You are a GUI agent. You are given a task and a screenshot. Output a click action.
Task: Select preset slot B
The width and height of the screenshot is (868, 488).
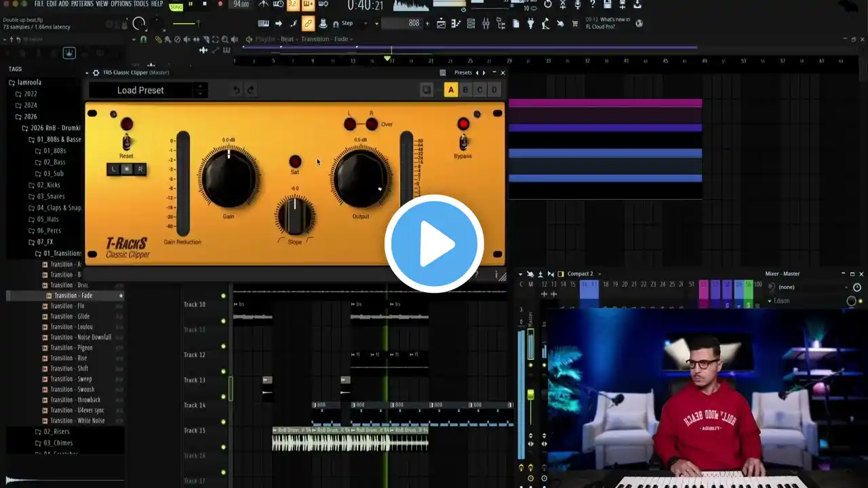[x=465, y=90]
